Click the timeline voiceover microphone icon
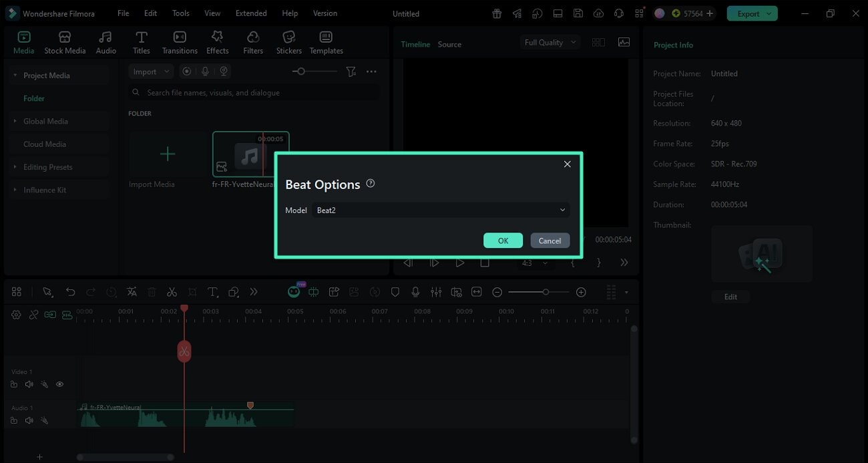868x463 pixels. [x=415, y=292]
